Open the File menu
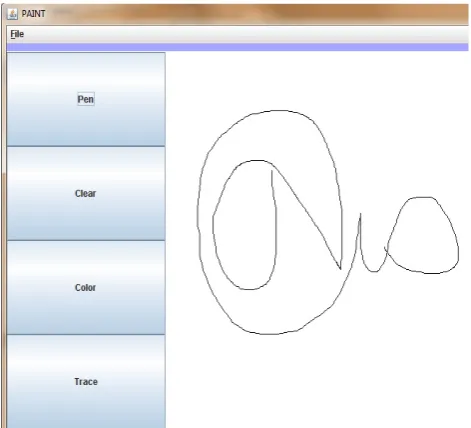This screenshot has height=428, width=471. (x=17, y=34)
